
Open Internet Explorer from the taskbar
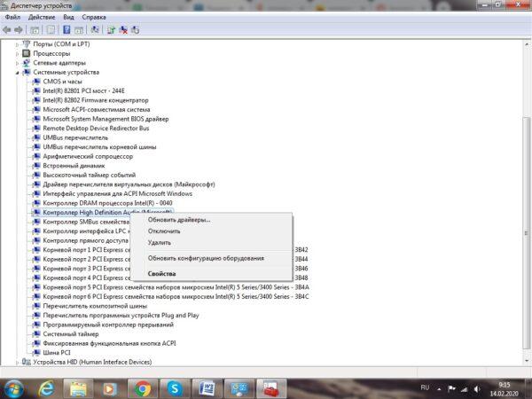point(46,388)
